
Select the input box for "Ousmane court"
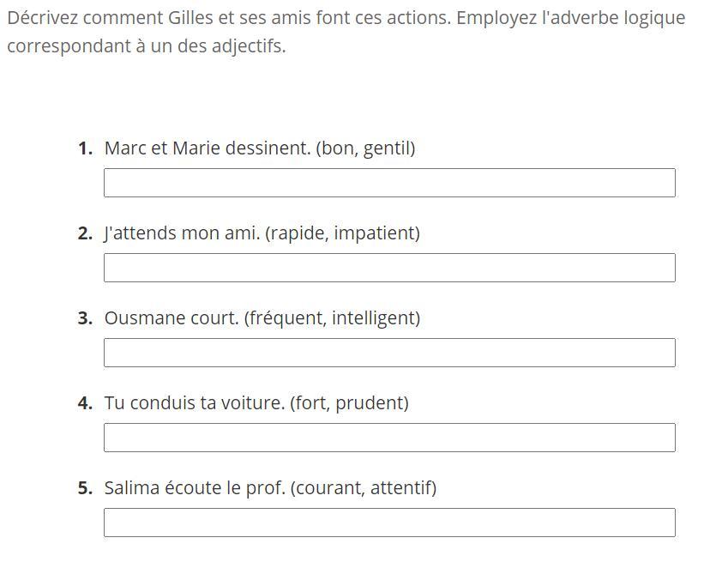pyautogui.click(x=389, y=353)
